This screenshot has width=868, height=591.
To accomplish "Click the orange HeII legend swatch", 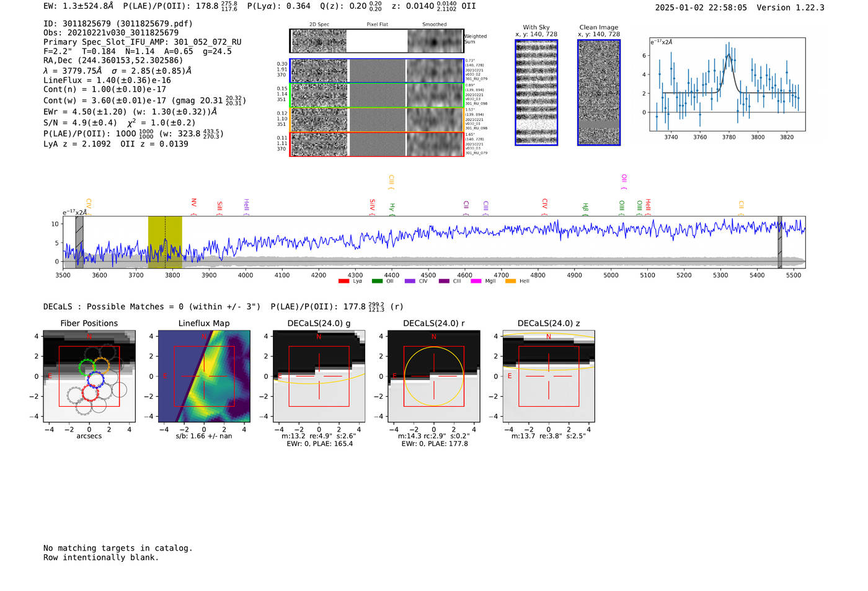I will coord(510,282).
